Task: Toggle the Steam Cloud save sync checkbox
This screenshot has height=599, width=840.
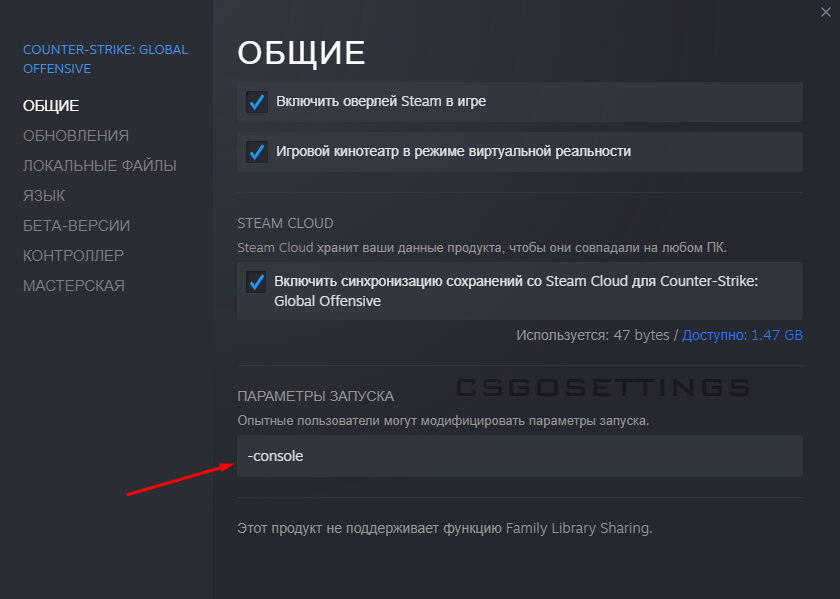Action: pos(256,282)
